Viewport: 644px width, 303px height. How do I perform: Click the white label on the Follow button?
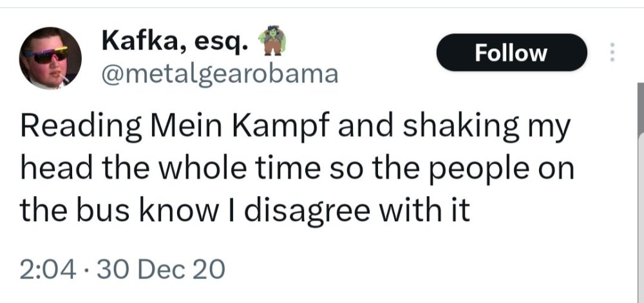point(511,54)
